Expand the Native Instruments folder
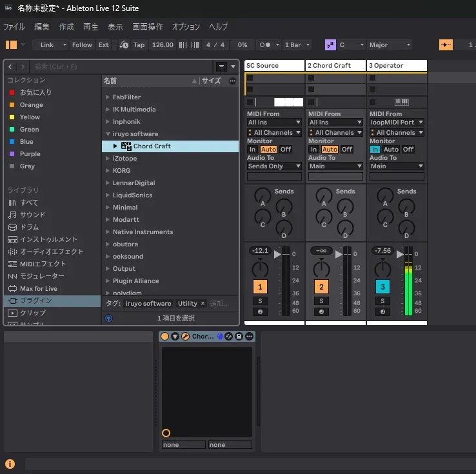Image resolution: width=476 pixels, height=474 pixels. coord(108,232)
